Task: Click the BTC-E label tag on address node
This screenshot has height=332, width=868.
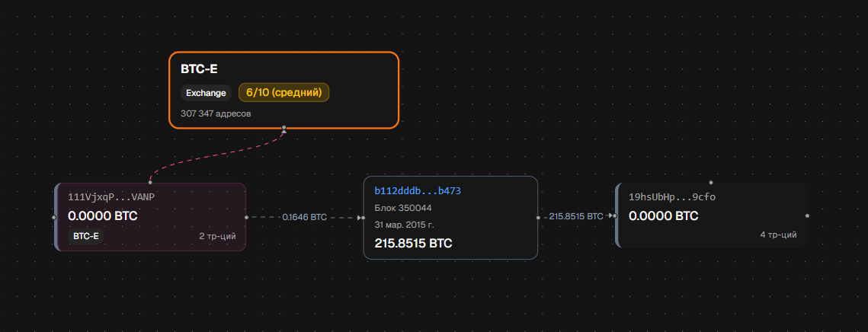Action: pyautogui.click(x=86, y=236)
